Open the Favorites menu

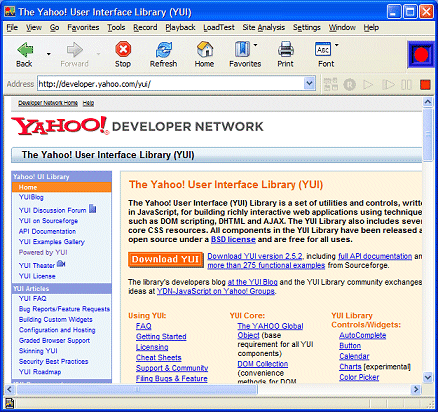coord(83,28)
